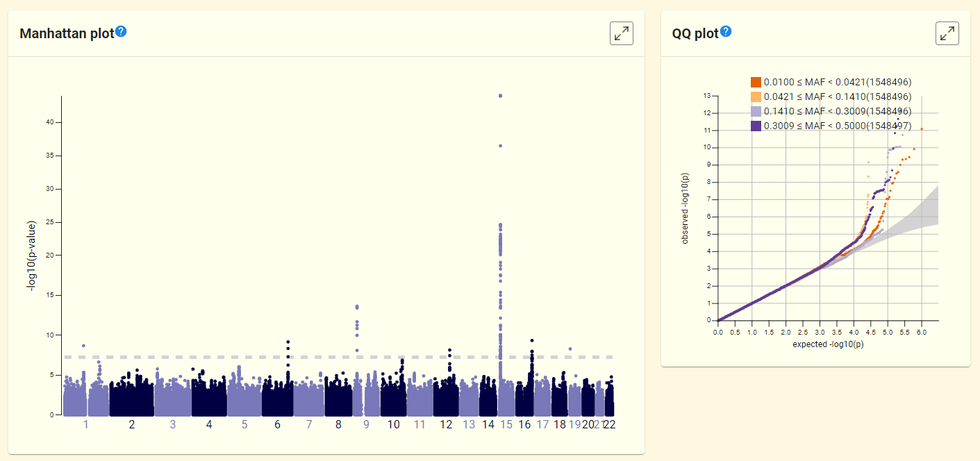Click the light purple 0.1410 ≤ MAF legend swatch

click(x=756, y=111)
